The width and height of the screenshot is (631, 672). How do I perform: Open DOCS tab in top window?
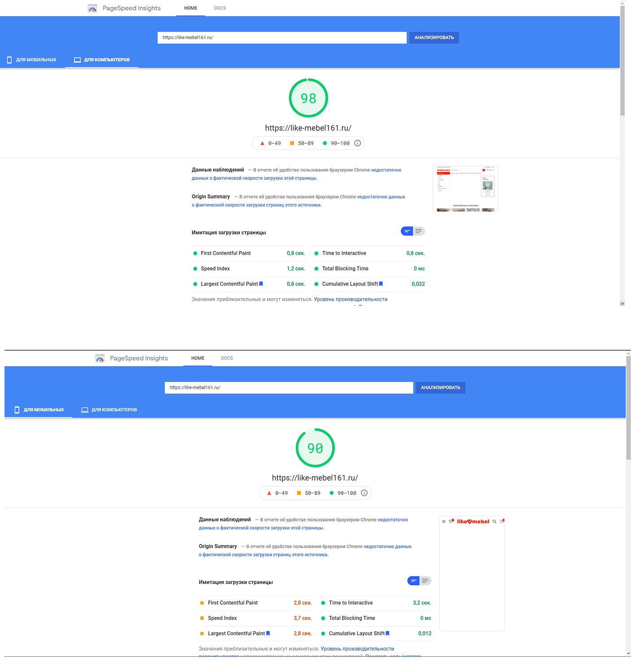point(220,8)
